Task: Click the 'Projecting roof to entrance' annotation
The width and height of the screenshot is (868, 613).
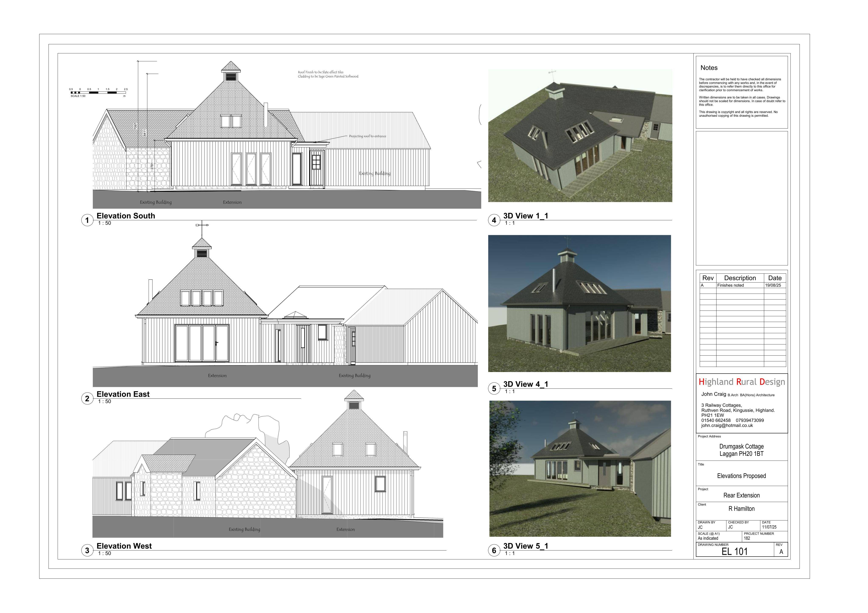Action: pos(367,136)
